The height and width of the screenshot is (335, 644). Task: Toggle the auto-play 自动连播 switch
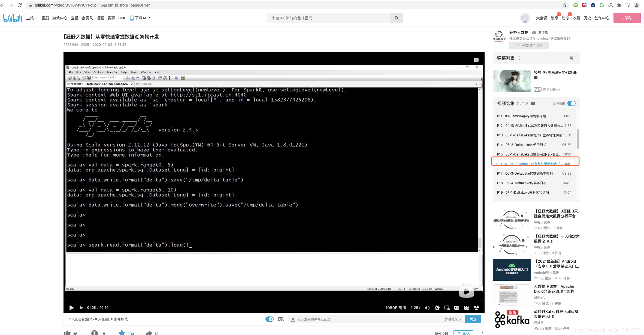click(572, 103)
